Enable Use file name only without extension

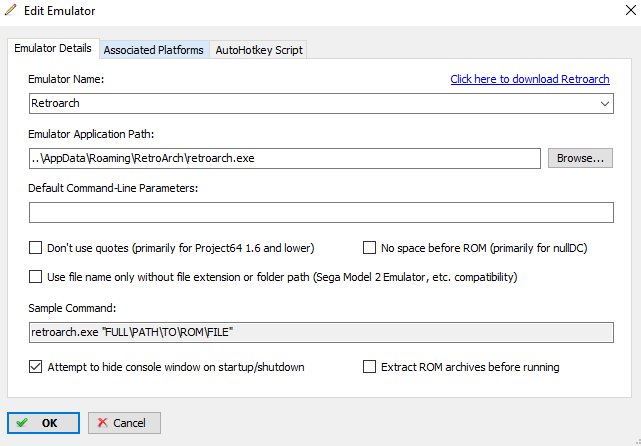[x=37, y=277]
